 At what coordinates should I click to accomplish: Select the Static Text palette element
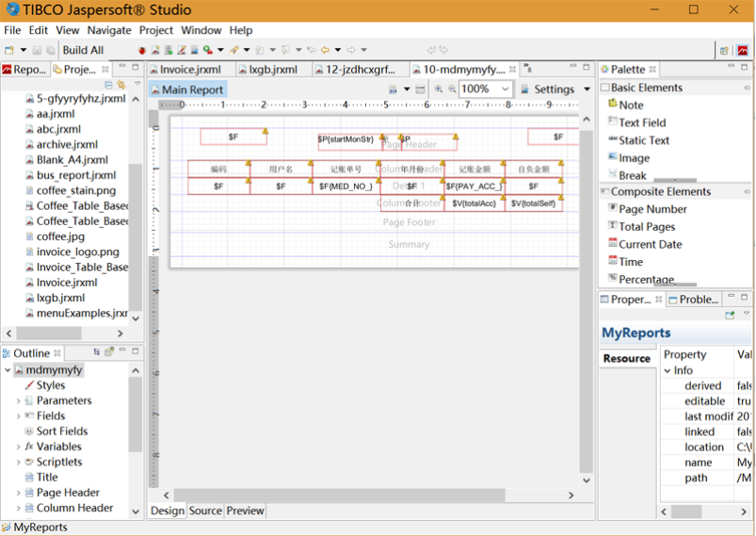pos(643,140)
